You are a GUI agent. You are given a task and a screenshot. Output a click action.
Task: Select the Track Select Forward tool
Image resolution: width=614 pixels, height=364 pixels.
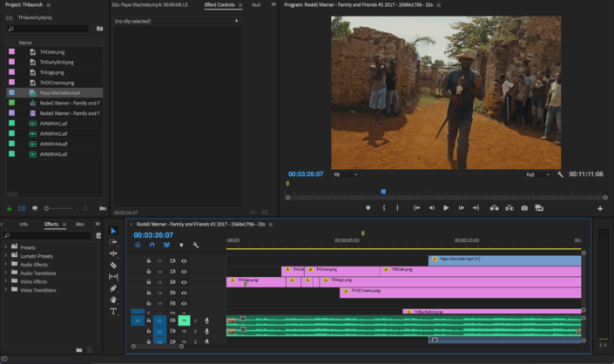(x=113, y=242)
